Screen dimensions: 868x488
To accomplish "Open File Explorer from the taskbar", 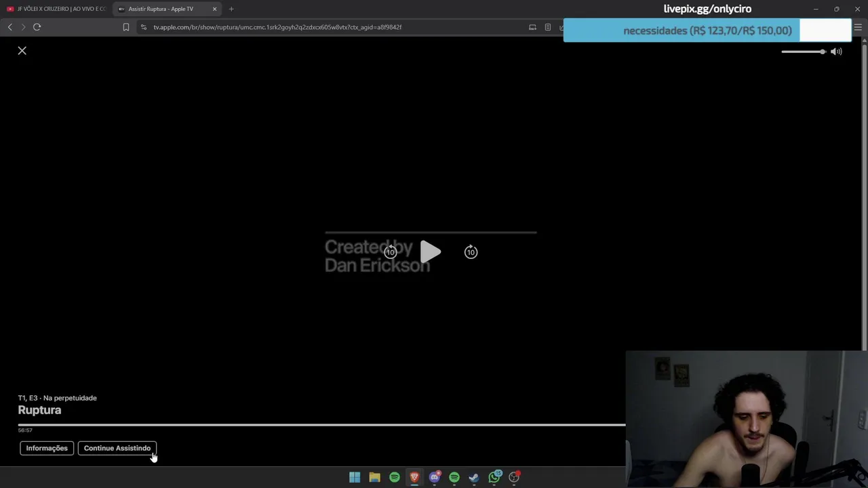I will 374,477.
